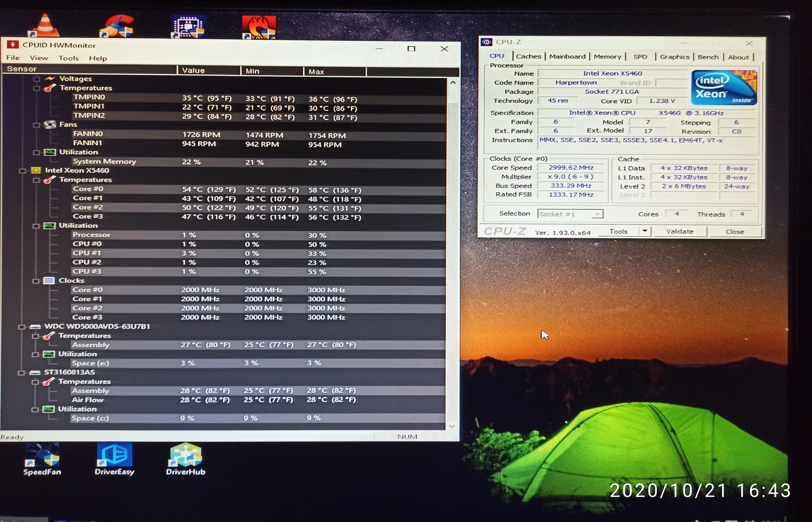
Task: Open the VLC media player desktop icon
Action: coord(45,26)
